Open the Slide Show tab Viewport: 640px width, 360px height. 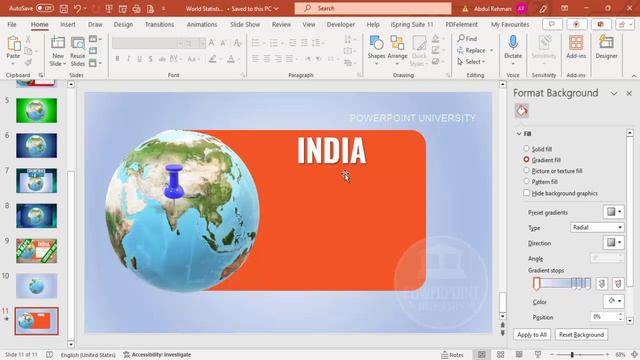[245, 24]
